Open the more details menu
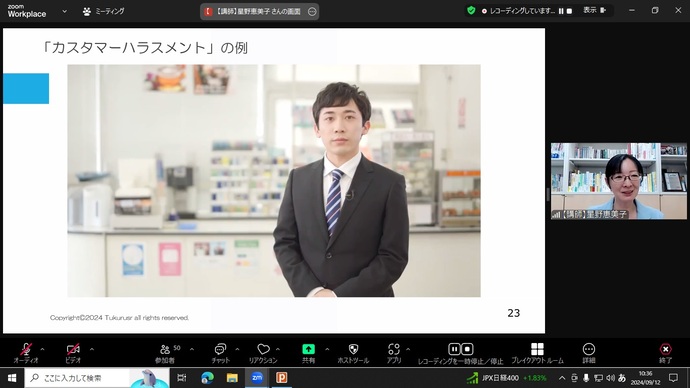 [589, 353]
